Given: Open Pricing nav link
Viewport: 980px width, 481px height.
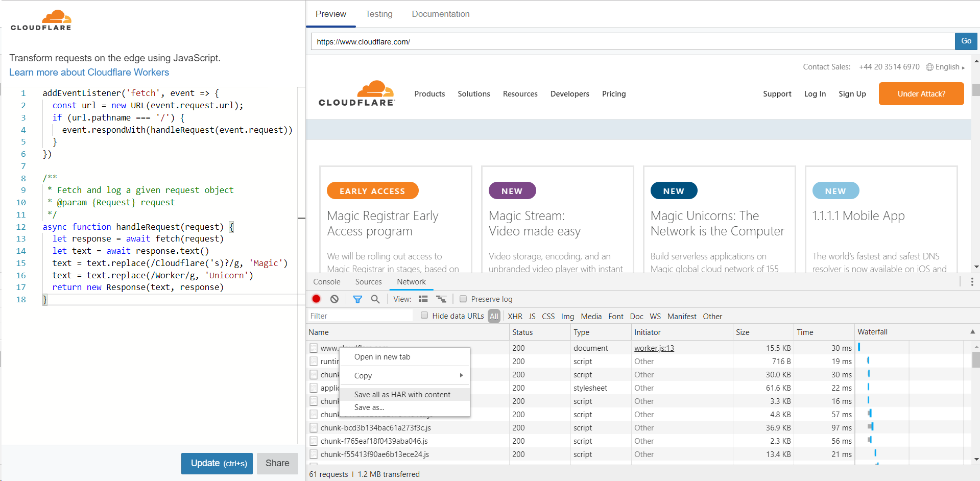Looking at the screenshot, I should click(614, 94).
